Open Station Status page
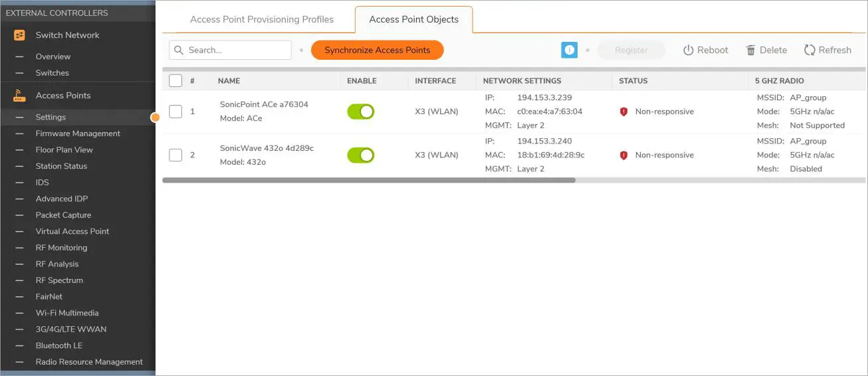This screenshot has width=868, height=376. pos(61,166)
